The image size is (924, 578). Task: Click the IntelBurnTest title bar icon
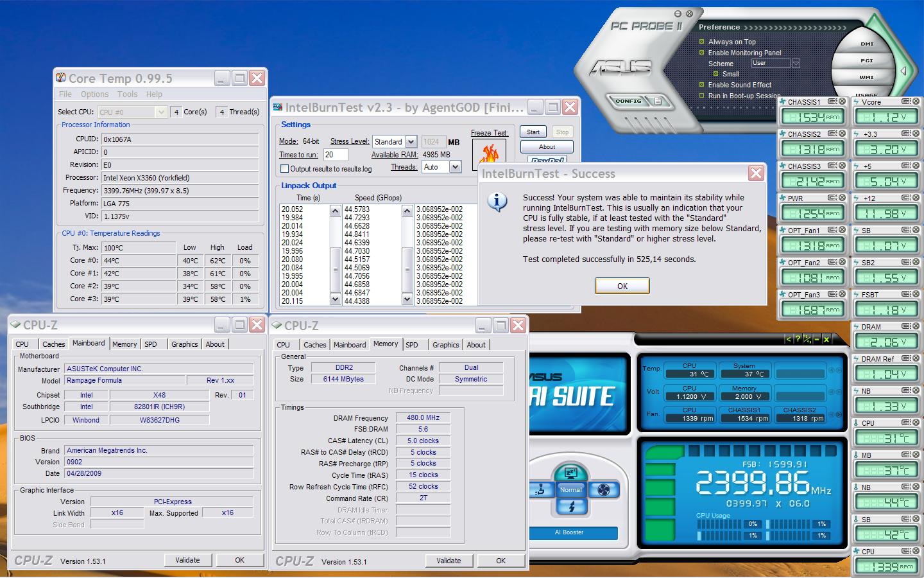(277, 107)
